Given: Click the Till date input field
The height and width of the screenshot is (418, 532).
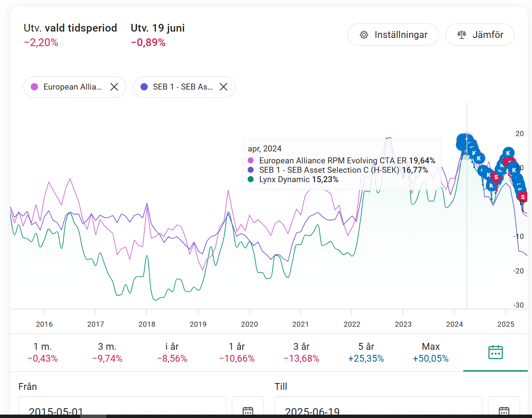Looking at the screenshot, I should pyautogui.click(x=378, y=410).
